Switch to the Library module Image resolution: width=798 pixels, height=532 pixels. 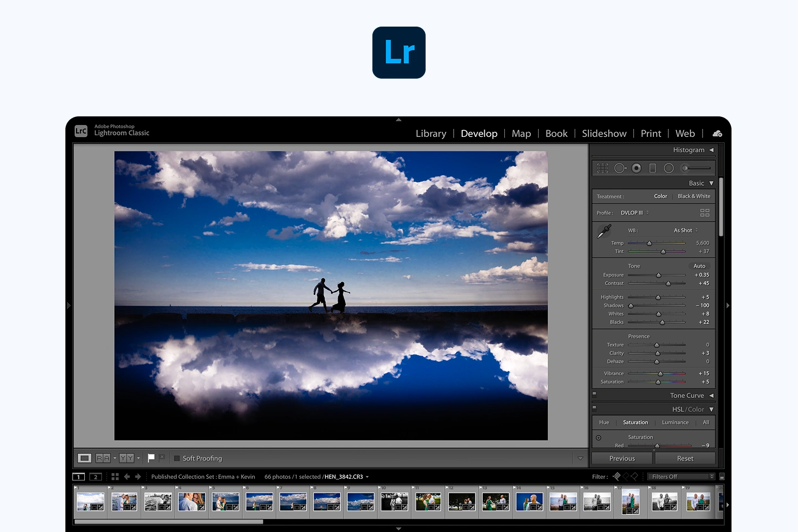point(431,134)
